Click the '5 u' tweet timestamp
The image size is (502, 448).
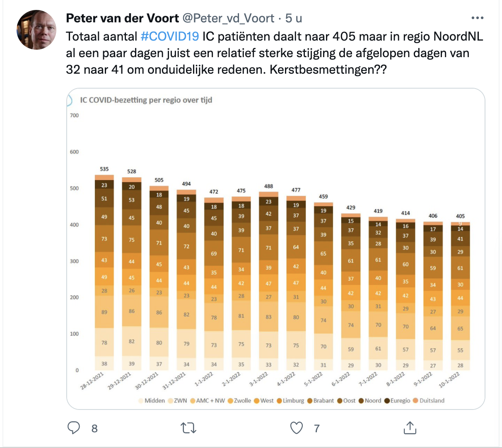tap(293, 18)
